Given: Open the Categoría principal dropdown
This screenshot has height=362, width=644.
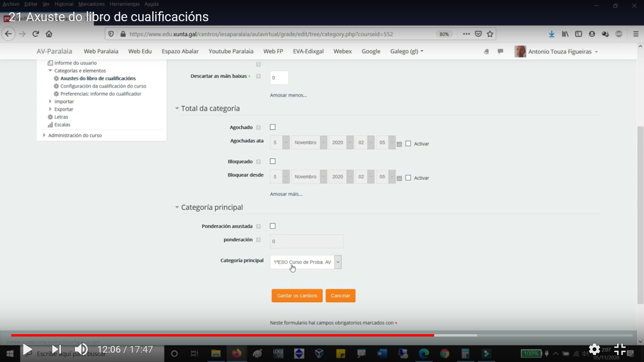Looking at the screenshot, I should 305,262.
